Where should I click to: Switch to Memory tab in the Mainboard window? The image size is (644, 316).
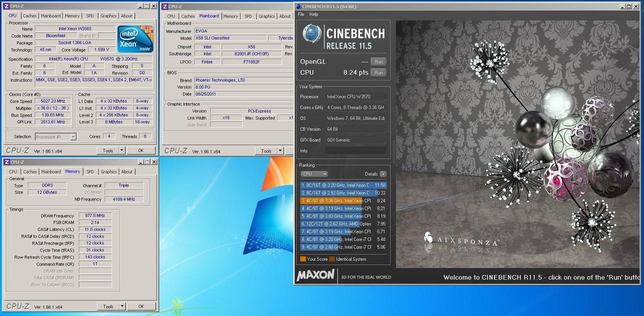click(231, 16)
